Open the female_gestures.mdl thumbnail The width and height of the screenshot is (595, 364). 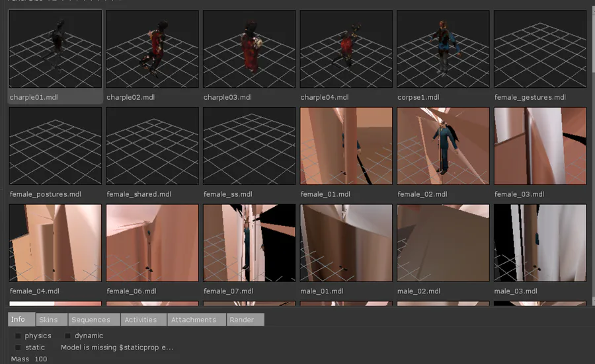click(540, 49)
